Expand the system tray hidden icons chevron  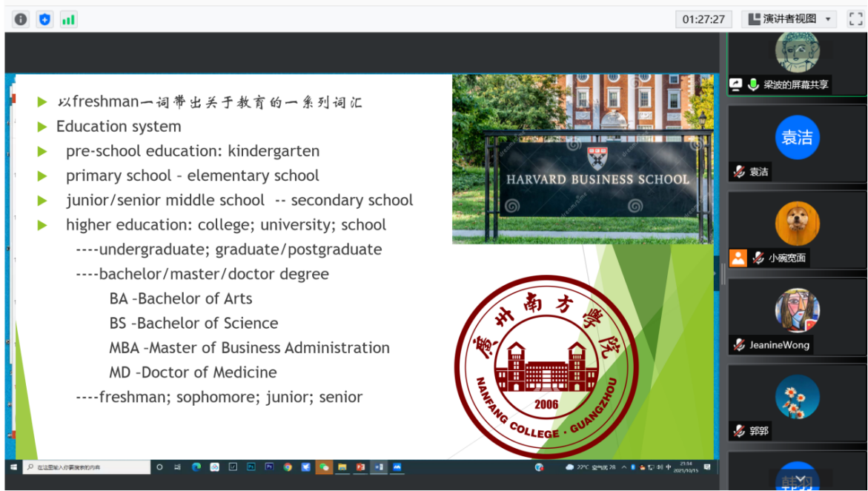[x=623, y=467]
